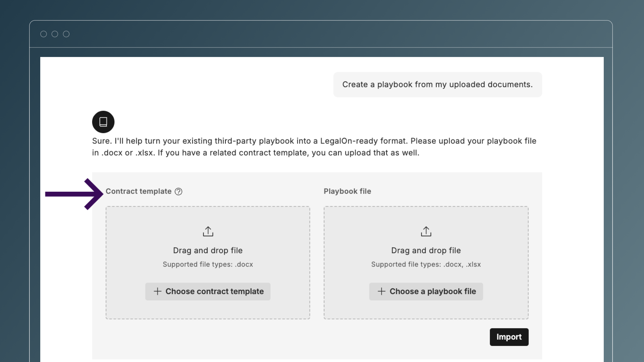The image size is (644, 362).
Task: Click the second window control circle
Action: coord(55,34)
